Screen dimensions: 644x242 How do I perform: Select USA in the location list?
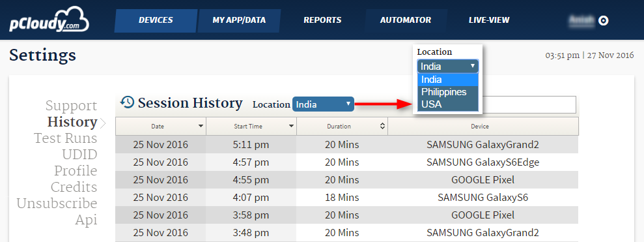448,104
